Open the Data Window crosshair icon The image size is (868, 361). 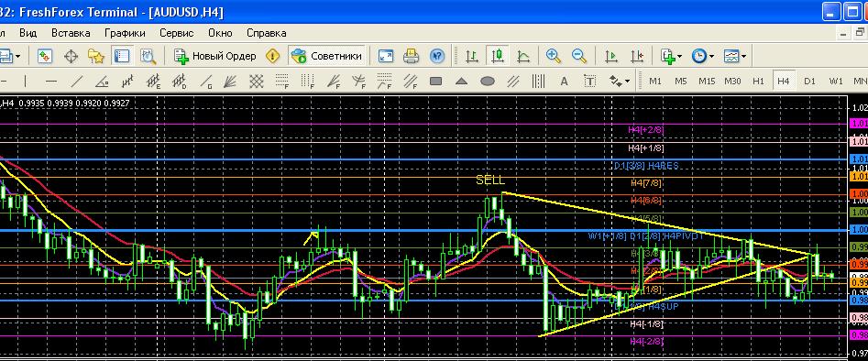pos(71,56)
